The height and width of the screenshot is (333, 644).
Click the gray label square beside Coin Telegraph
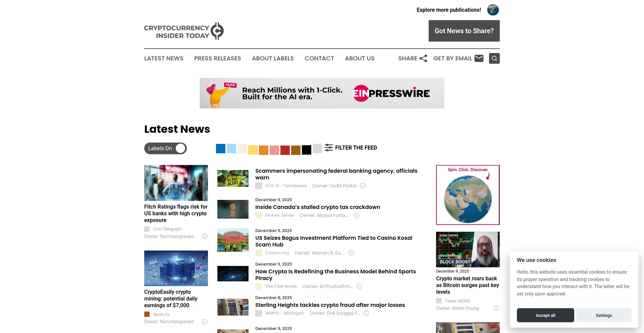[x=147, y=229]
